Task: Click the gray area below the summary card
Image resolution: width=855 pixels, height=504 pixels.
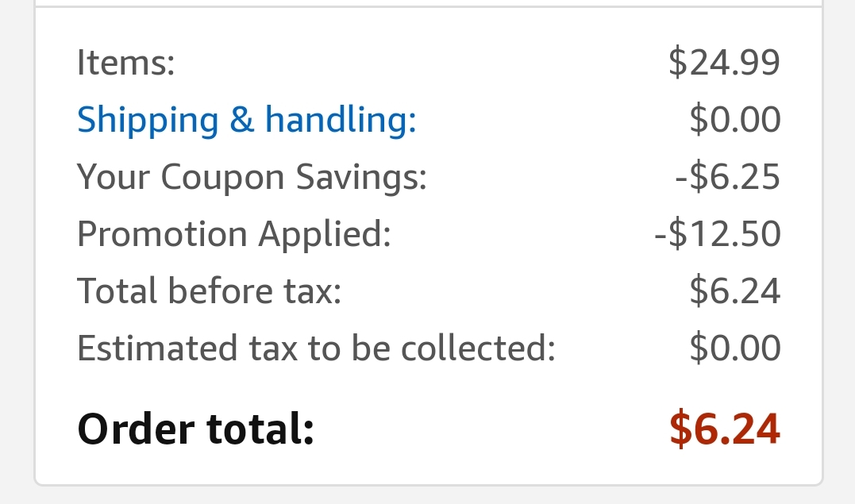Action: [429, 496]
